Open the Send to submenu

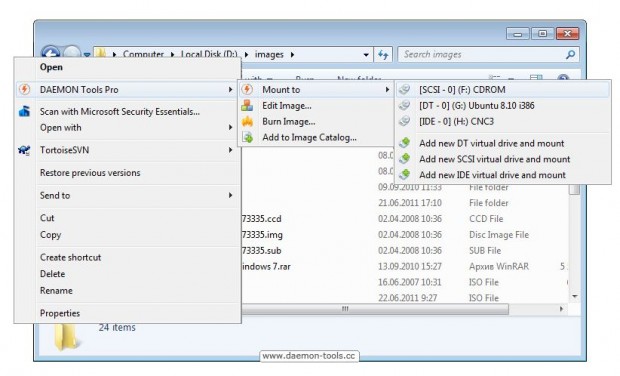click(128, 195)
